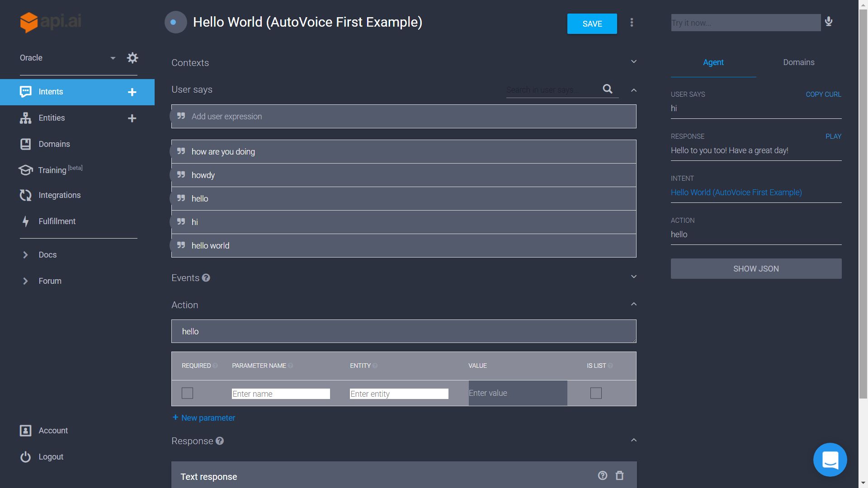Click the Events help question icon
This screenshot has width=868, height=488.
206,278
